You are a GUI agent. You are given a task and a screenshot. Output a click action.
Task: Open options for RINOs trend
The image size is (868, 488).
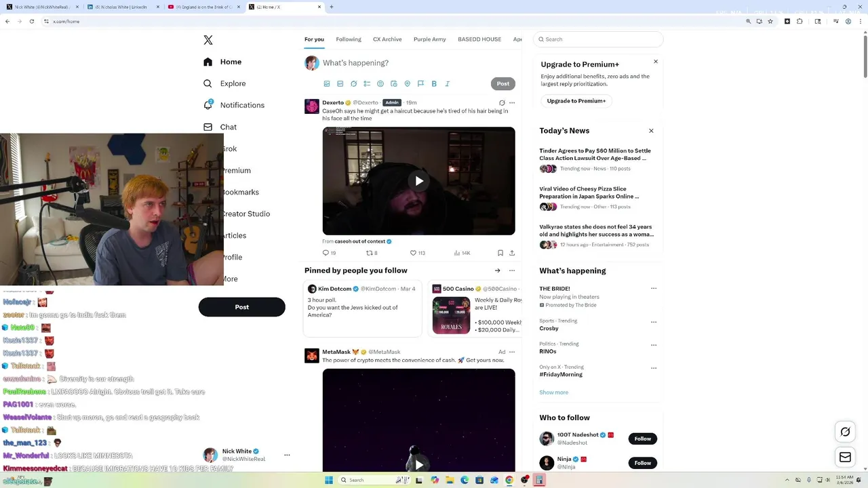(x=654, y=345)
